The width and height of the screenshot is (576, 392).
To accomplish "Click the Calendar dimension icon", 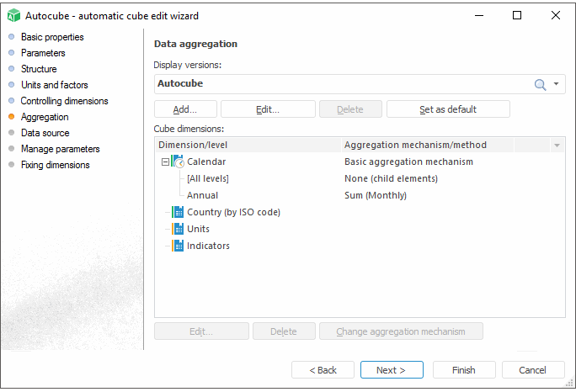I will tap(178, 162).
